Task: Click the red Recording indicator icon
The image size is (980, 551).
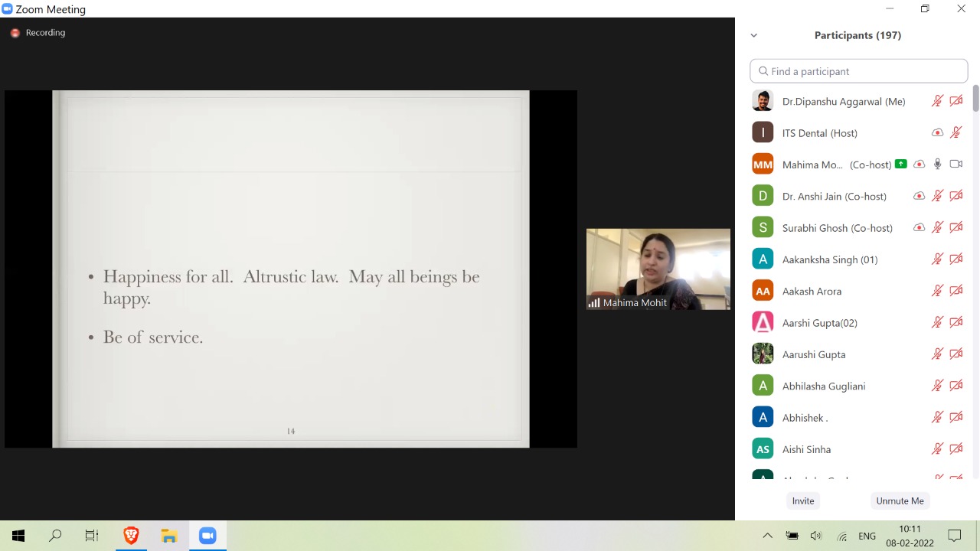Action: pos(15,33)
